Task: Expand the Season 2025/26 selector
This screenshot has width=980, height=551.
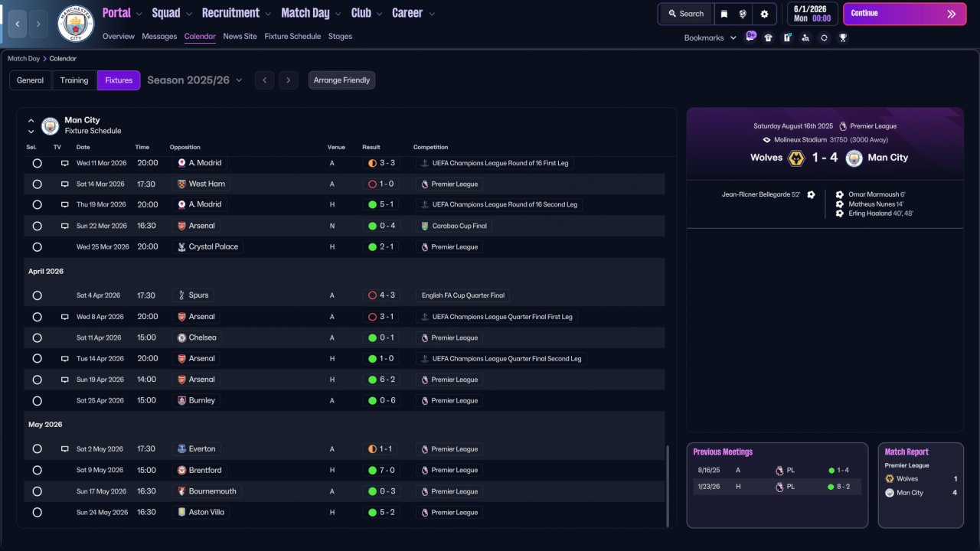Action: pyautogui.click(x=194, y=80)
